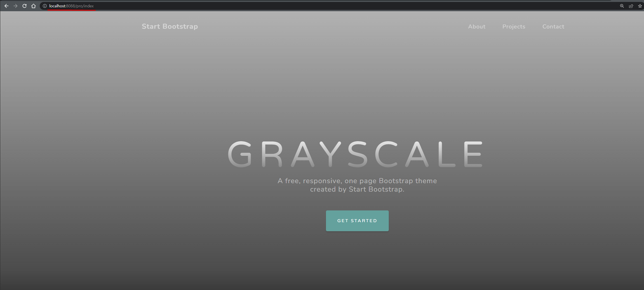Reload the page with the refresh icon
Screen dimensions: 644x290
(24, 6)
